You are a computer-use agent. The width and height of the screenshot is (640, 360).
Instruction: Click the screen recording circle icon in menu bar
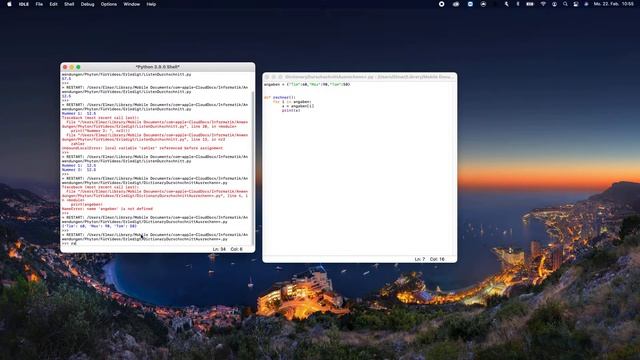pyautogui.click(x=441, y=4)
